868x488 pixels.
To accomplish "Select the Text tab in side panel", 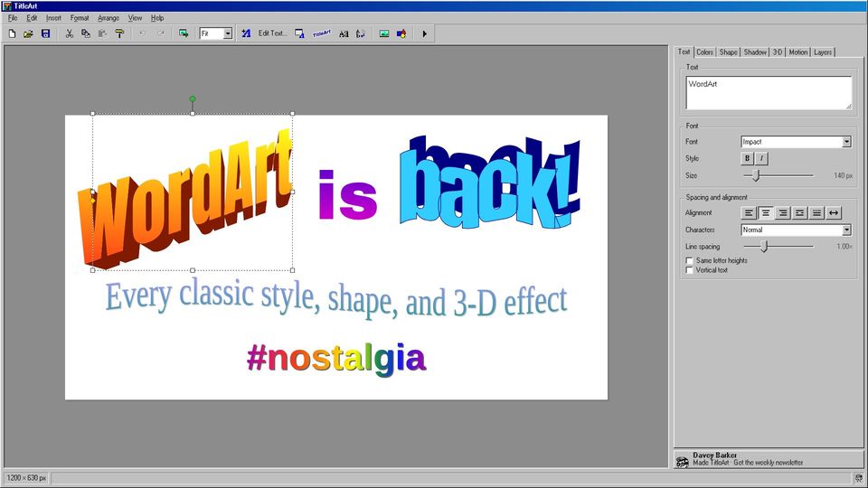I will [684, 52].
